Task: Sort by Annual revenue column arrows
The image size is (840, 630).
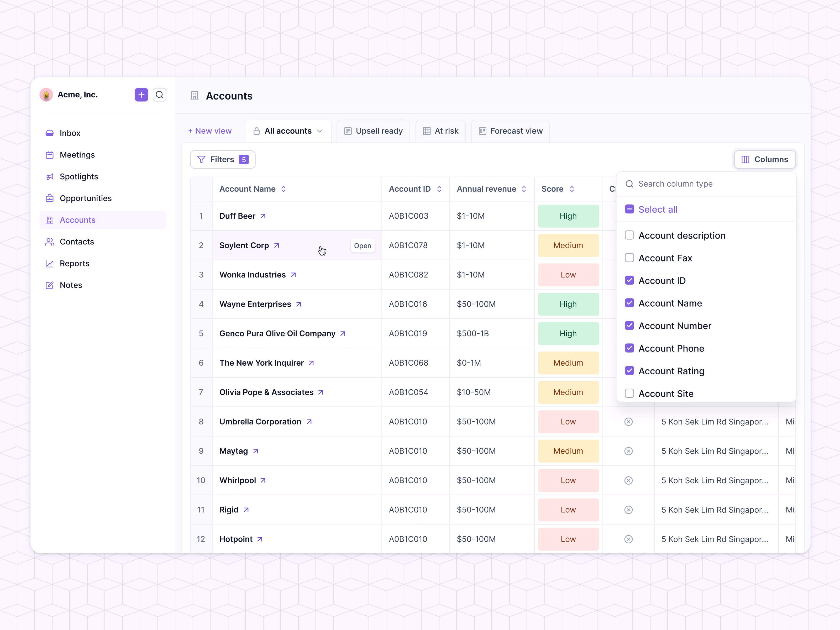Action: (524, 189)
